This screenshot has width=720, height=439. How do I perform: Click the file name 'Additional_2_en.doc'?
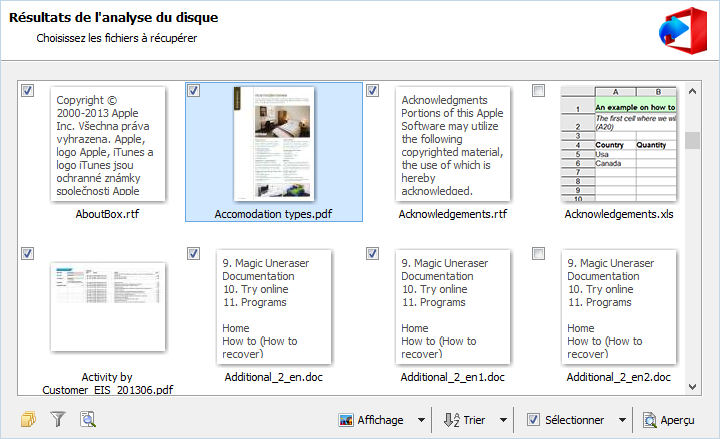tap(274, 377)
